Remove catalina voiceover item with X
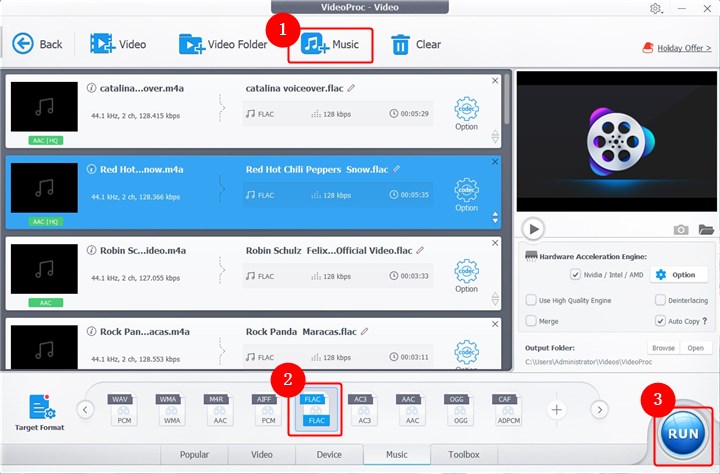The height and width of the screenshot is (474, 720). 495,81
